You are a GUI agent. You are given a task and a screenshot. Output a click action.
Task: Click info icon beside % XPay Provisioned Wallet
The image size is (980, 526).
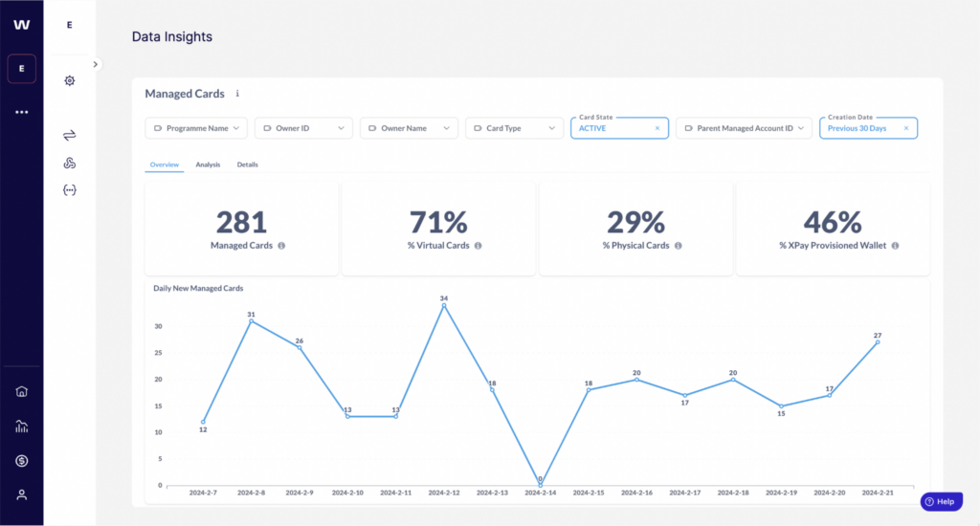pos(897,246)
